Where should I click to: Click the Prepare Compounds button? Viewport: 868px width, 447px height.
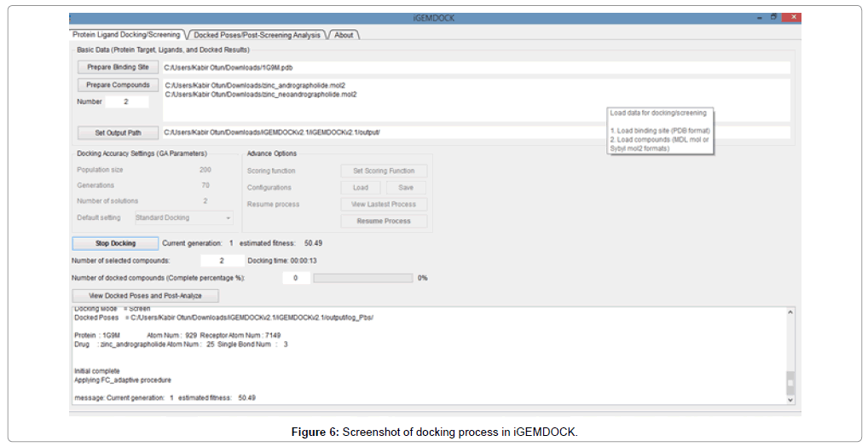[x=118, y=85]
